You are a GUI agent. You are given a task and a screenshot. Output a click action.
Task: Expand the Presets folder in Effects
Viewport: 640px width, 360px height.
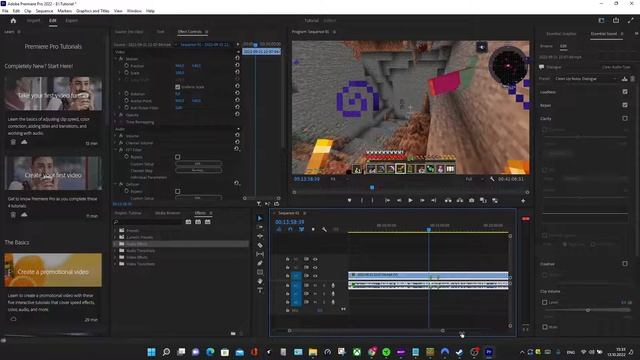[116, 231]
